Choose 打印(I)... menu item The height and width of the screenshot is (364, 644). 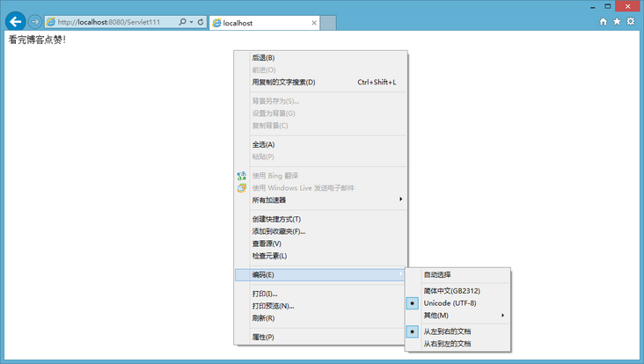click(320, 294)
